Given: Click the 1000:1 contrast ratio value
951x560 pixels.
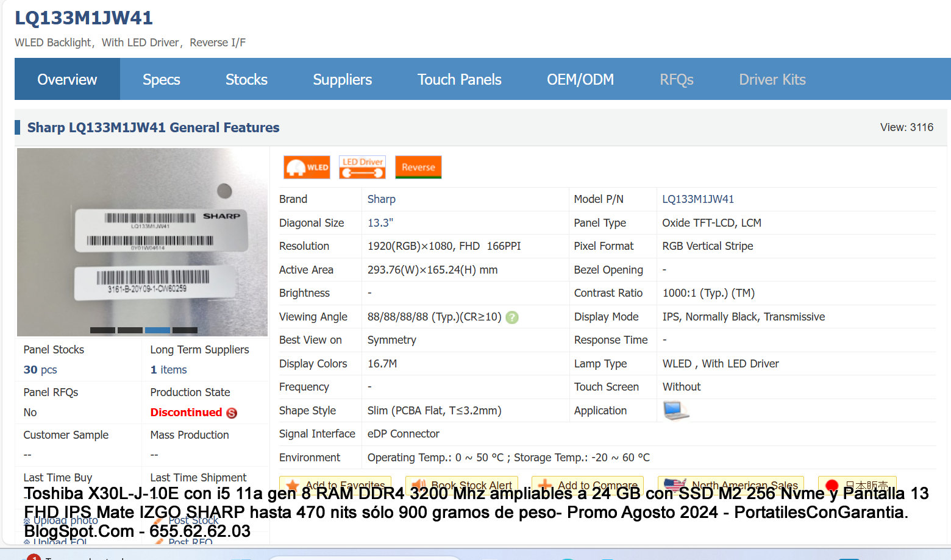Looking at the screenshot, I should click(708, 293).
